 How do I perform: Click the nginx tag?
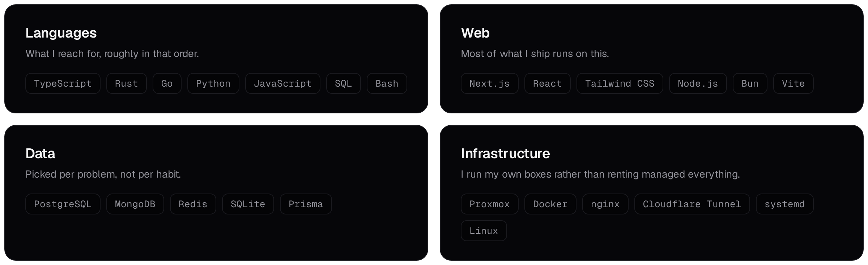(x=605, y=204)
